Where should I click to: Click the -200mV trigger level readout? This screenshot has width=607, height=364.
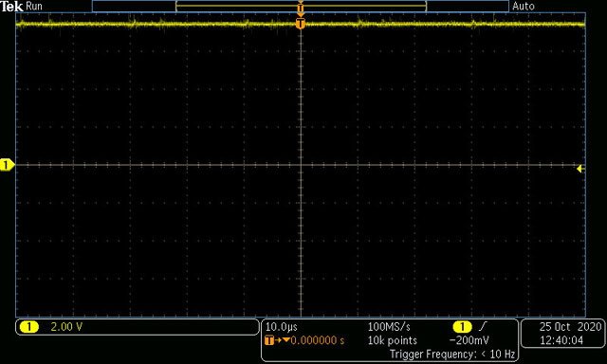[x=469, y=340]
